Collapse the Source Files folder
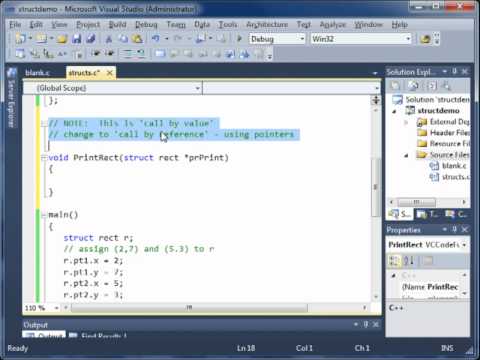 coord(406,155)
